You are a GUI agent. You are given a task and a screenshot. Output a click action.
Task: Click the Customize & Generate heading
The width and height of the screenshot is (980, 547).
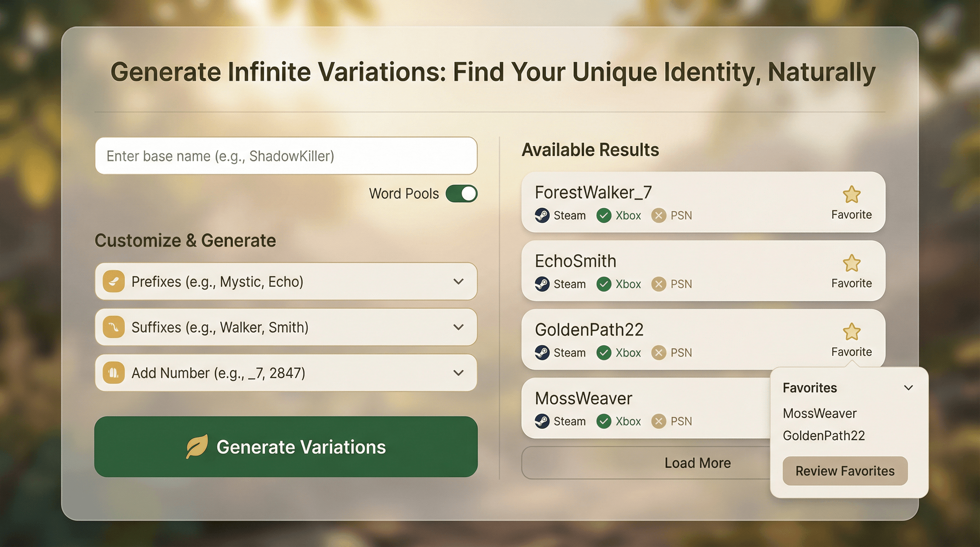185,240
